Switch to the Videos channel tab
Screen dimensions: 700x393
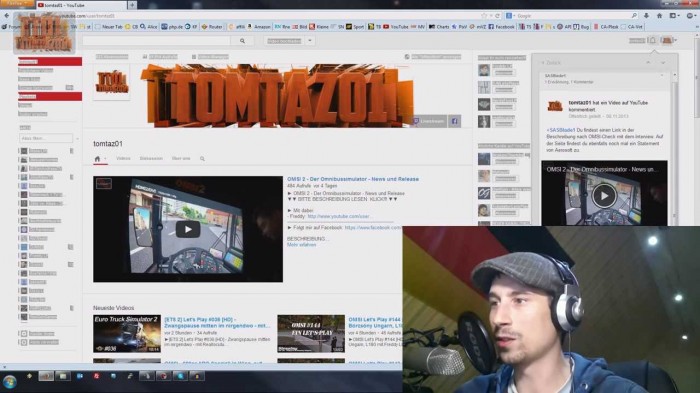click(123, 159)
